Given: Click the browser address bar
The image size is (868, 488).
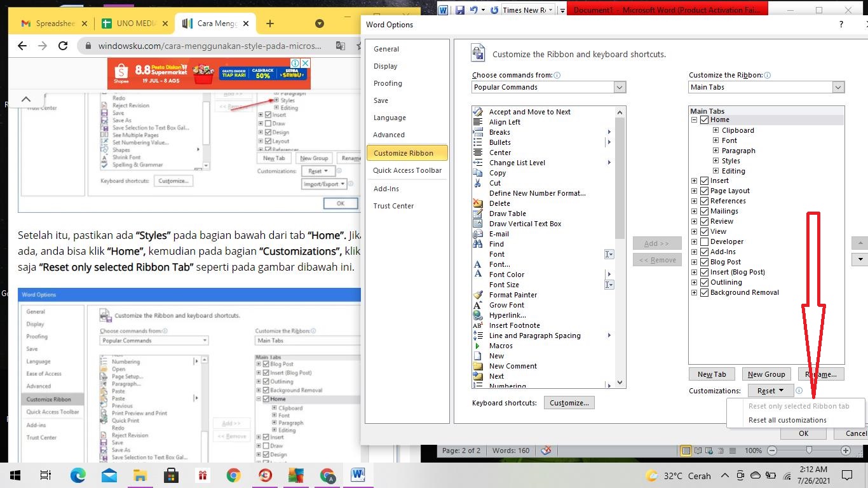Looking at the screenshot, I should (210, 46).
